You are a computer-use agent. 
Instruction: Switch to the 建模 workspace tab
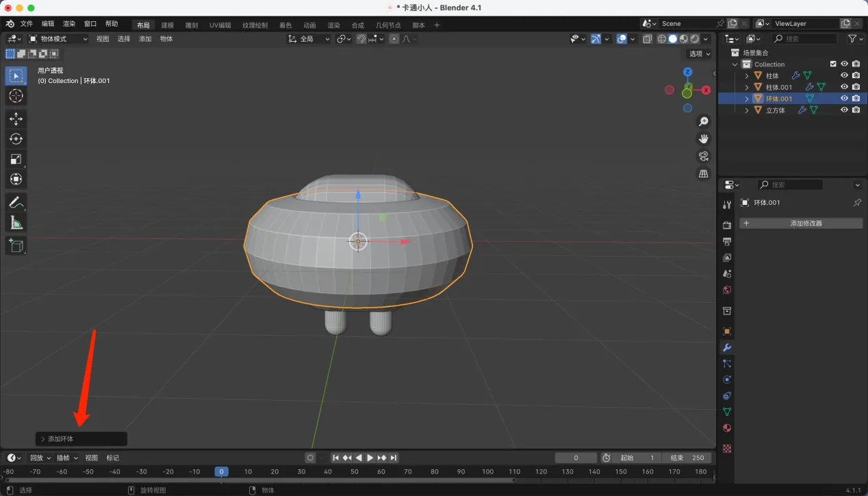click(x=168, y=25)
